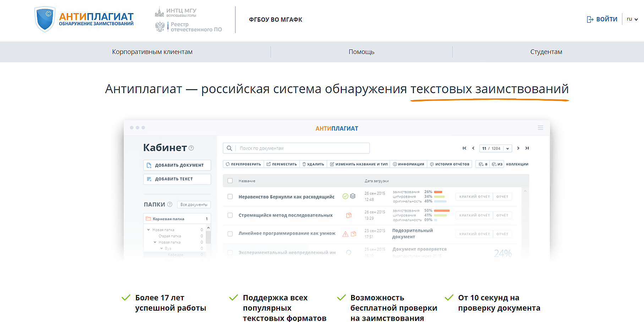The height and width of the screenshot is (322, 644).
Task: Click the Добавить текст button
Action: 177,179
